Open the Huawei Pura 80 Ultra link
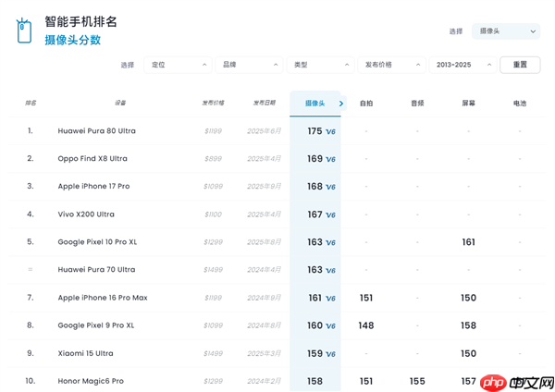The image size is (555, 392). [x=96, y=131]
